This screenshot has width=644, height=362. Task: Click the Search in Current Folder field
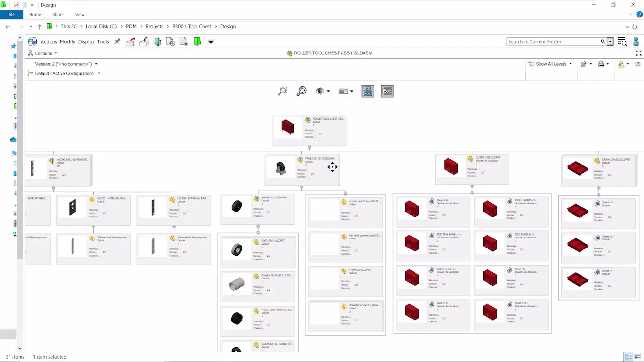pos(553,41)
